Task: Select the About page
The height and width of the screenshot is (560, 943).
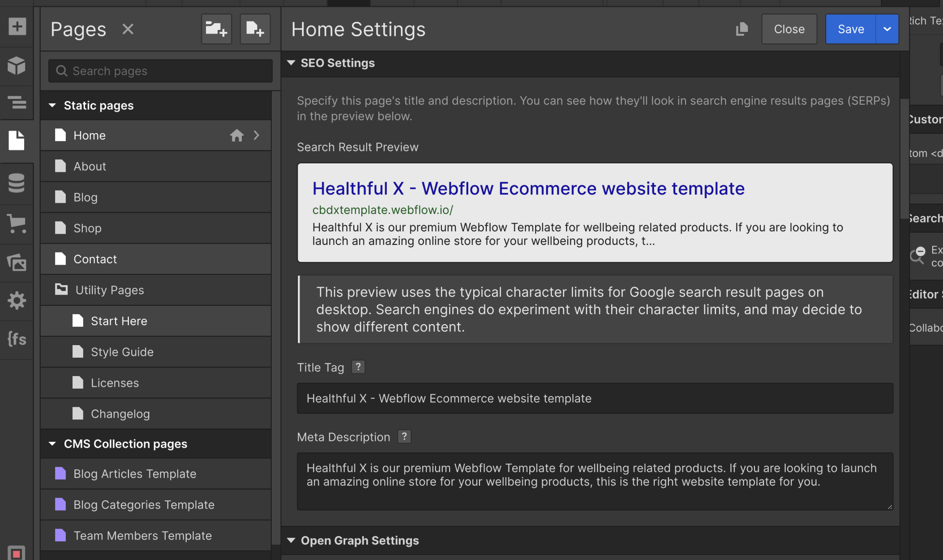Action: 155,166
